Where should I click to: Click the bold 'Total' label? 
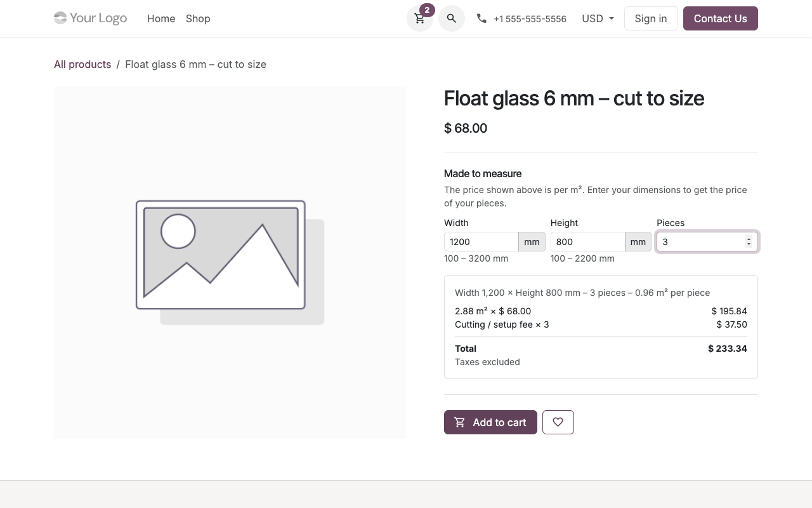466,349
